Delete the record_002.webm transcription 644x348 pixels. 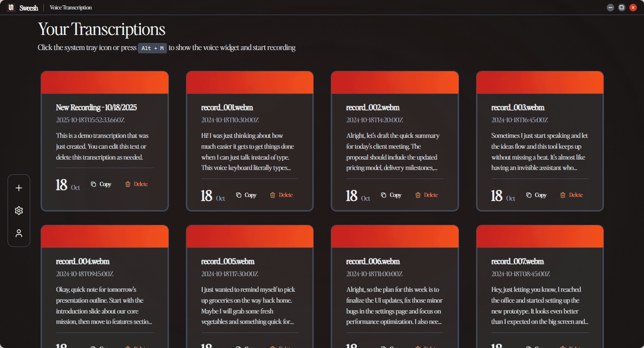click(426, 195)
